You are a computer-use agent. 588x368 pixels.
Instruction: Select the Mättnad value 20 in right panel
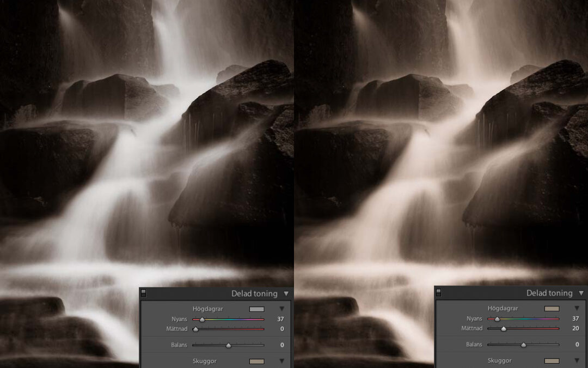pyautogui.click(x=575, y=328)
